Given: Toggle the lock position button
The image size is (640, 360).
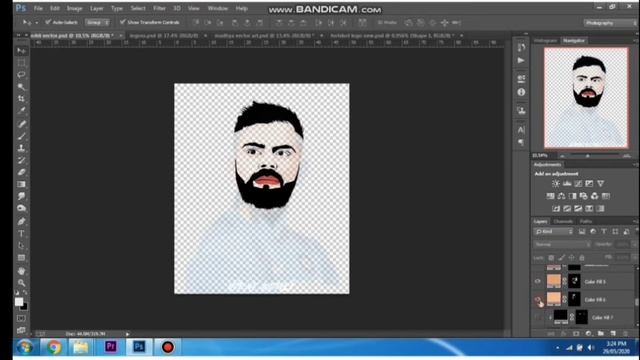Looking at the screenshot, I should pyautogui.click(x=571, y=258).
